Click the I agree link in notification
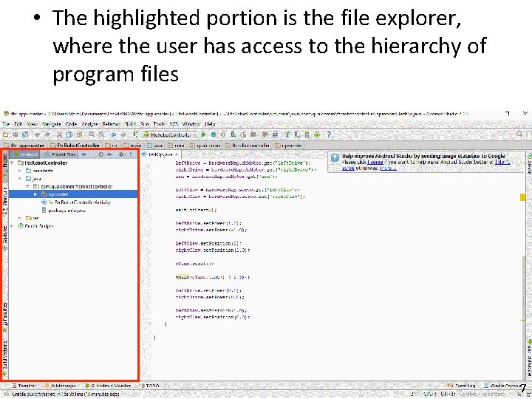 coord(375,162)
